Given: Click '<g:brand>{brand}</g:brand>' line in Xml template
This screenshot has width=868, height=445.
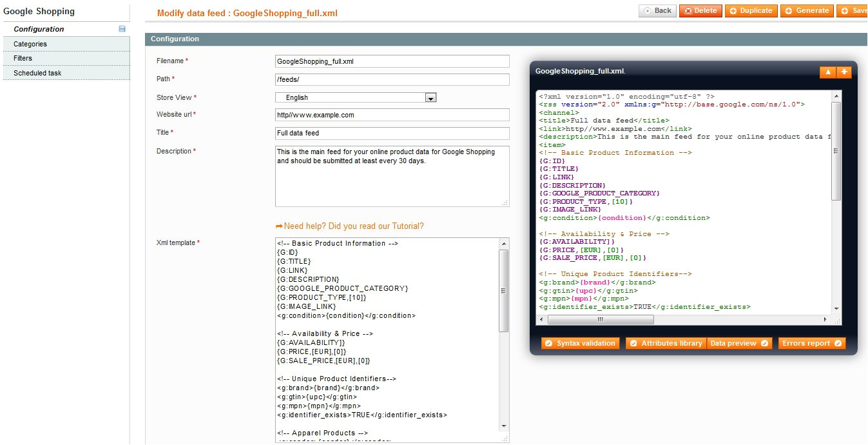Looking at the screenshot, I should (328, 388).
